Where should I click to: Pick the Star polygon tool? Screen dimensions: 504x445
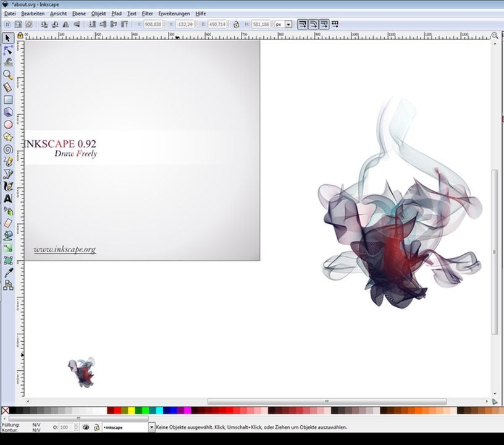point(8,137)
